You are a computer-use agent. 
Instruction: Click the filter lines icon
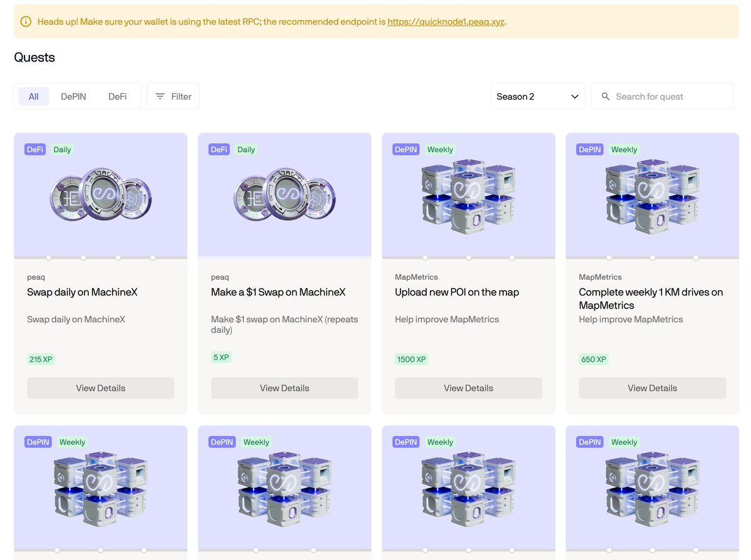coord(160,96)
